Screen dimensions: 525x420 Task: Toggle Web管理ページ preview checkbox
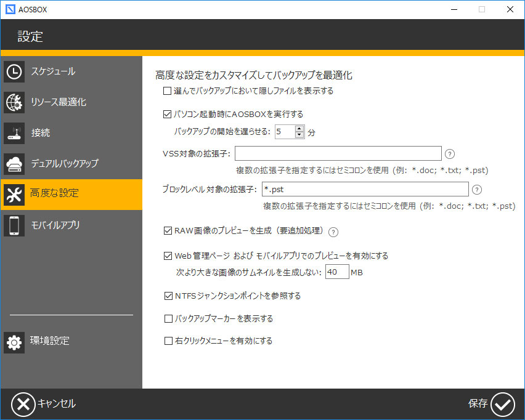pyautogui.click(x=168, y=256)
